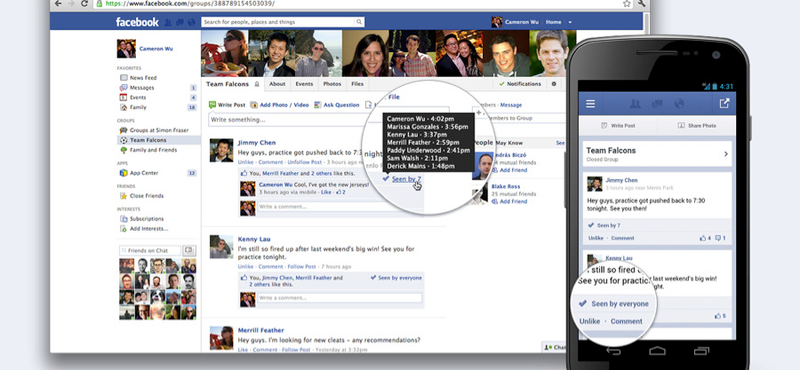Open Family list in sidebar
The height and width of the screenshot is (370, 800).
tap(138, 107)
